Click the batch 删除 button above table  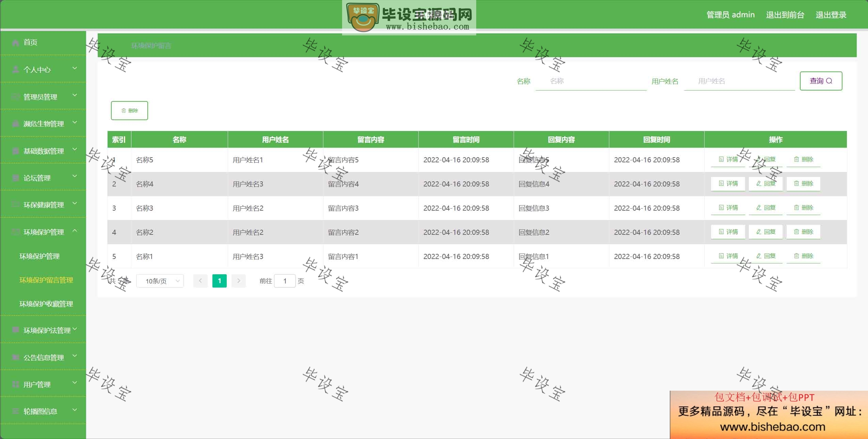click(129, 111)
